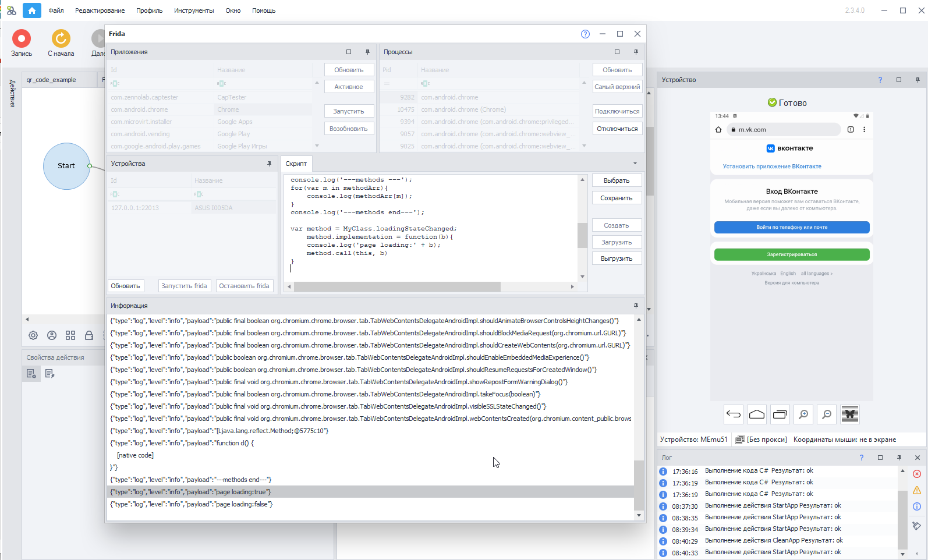This screenshot has width=928, height=560.
Task: Click the zoom in magnifier on device
Action: pos(803,414)
